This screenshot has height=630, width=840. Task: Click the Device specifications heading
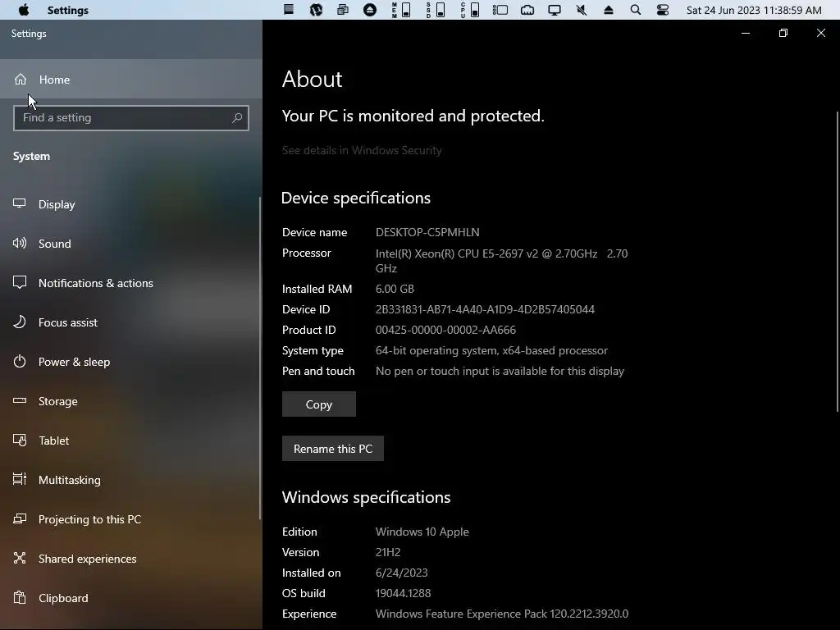pyautogui.click(x=356, y=199)
